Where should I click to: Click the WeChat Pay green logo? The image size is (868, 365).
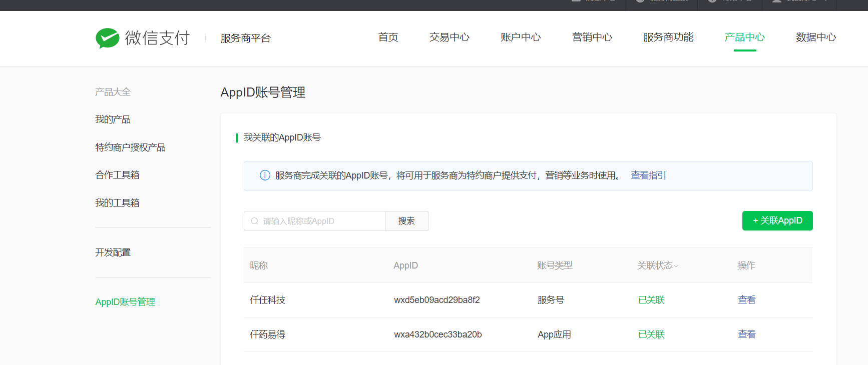click(108, 38)
